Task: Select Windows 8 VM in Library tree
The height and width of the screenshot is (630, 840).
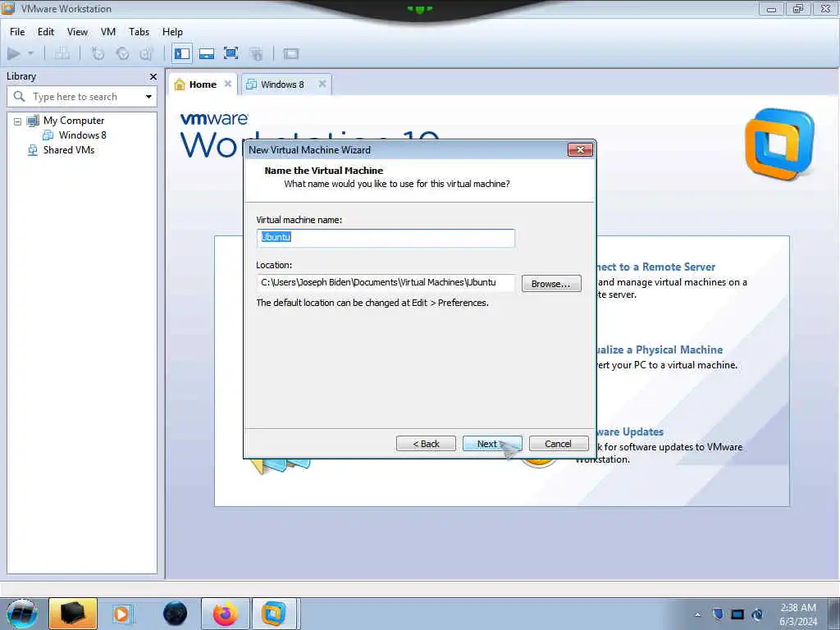Action: pyautogui.click(x=82, y=135)
